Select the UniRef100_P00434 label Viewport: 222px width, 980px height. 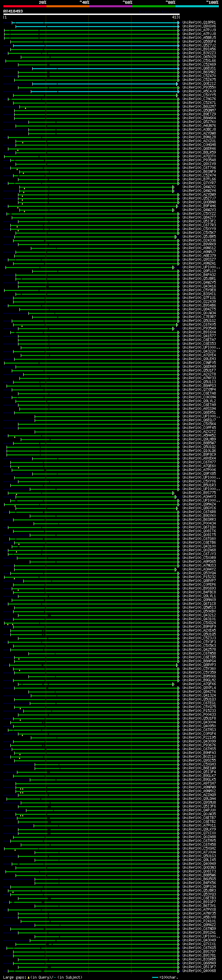tap(199, 524)
